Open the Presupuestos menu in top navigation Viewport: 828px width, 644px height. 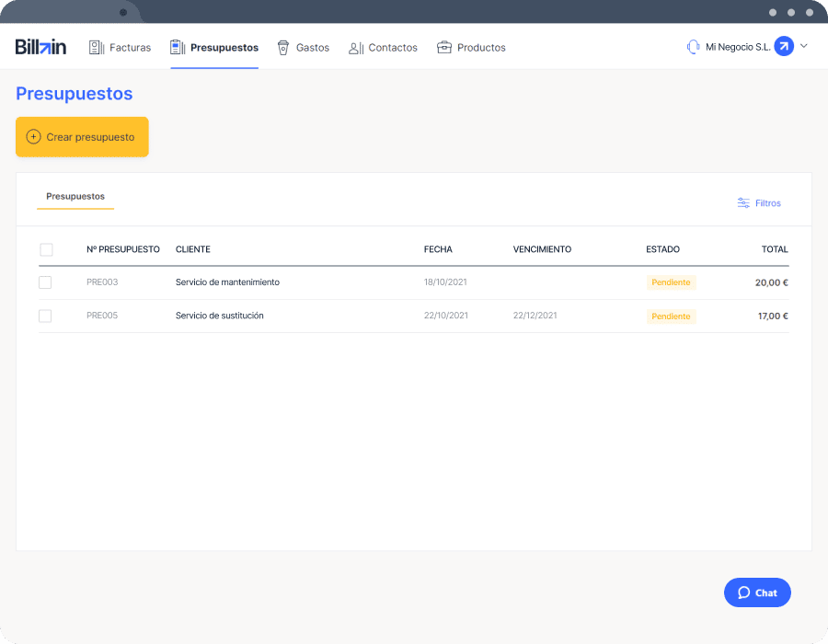click(x=214, y=48)
